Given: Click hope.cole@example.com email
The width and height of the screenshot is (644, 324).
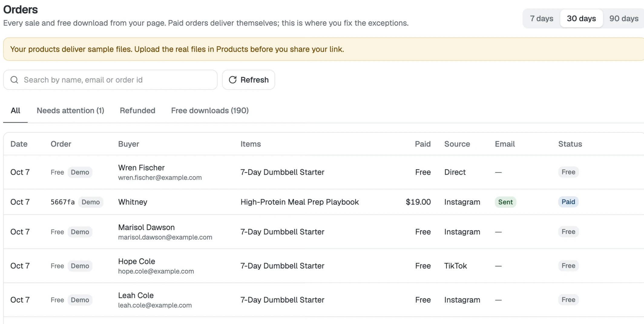Looking at the screenshot, I should tap(156, 271).
